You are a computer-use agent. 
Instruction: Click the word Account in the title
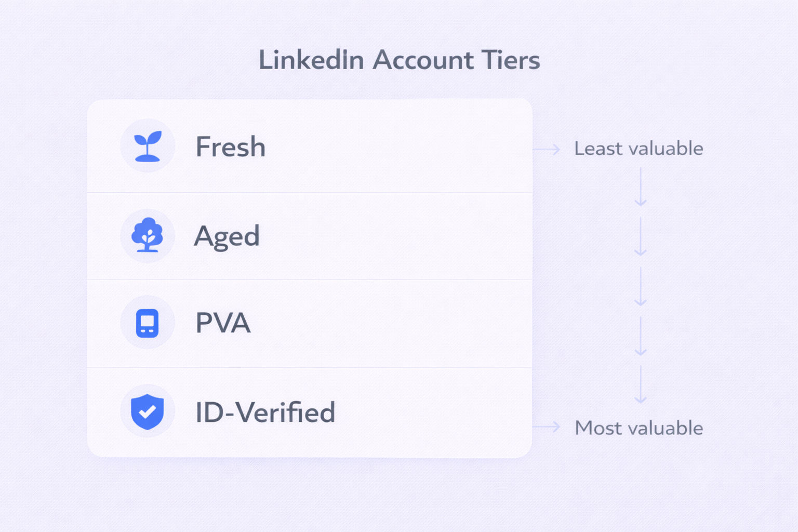tap(423, 60)
